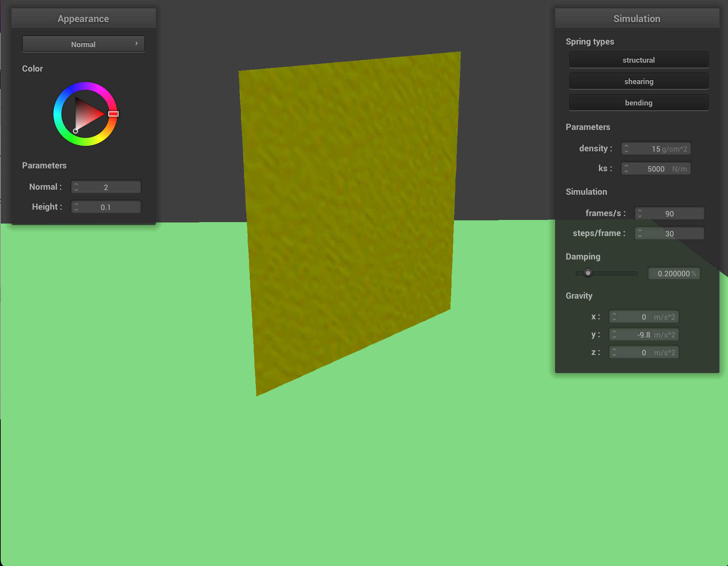Increase the density value with its stepper
This screenshot has height=566, width=728.
coord(626,146)
